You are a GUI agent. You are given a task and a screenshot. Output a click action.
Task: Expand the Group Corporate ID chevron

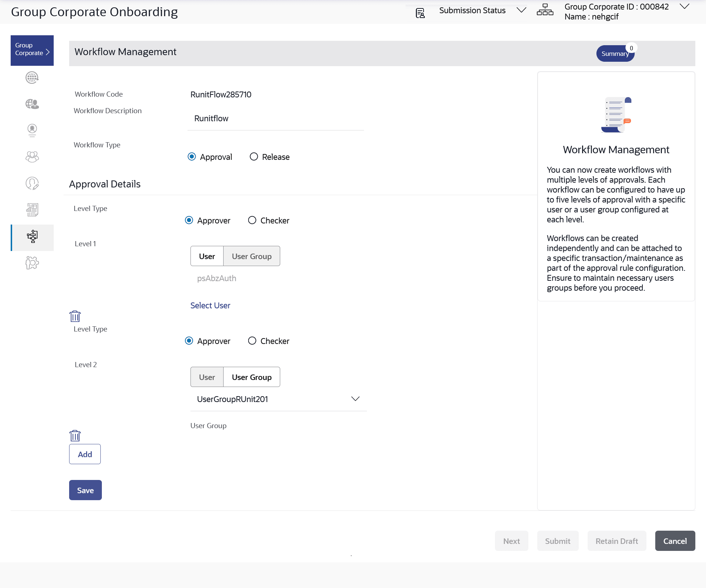[x=684, y=7]
